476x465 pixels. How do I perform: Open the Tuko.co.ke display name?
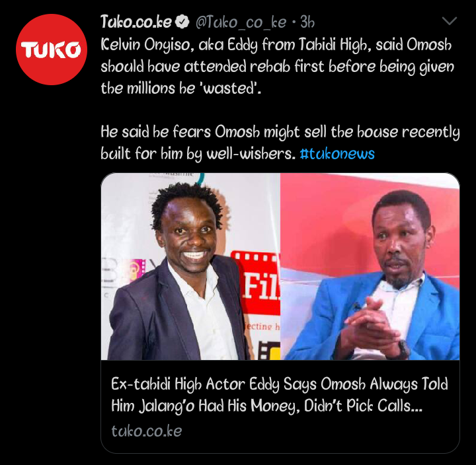coord(136,22)
